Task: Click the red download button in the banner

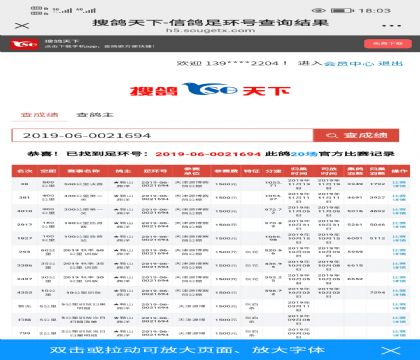Action: [x=388, y=44]
